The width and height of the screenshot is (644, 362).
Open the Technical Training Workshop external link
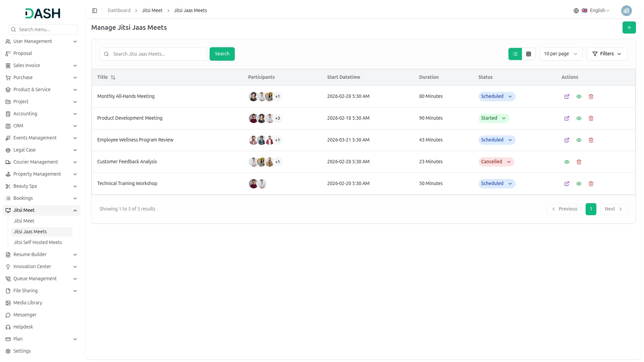[x=567, y=184]
